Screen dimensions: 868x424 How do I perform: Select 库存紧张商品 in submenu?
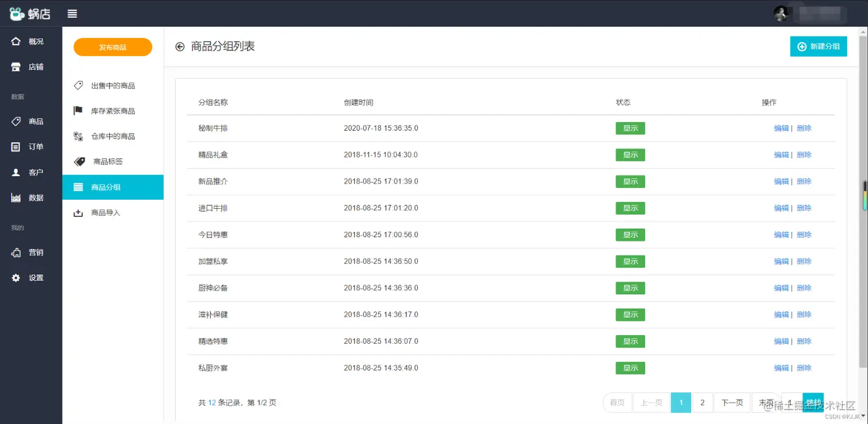point(113,111)
